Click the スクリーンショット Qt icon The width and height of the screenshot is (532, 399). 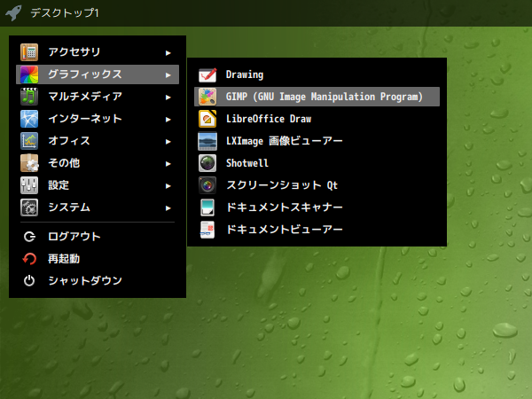click(207, 185)
